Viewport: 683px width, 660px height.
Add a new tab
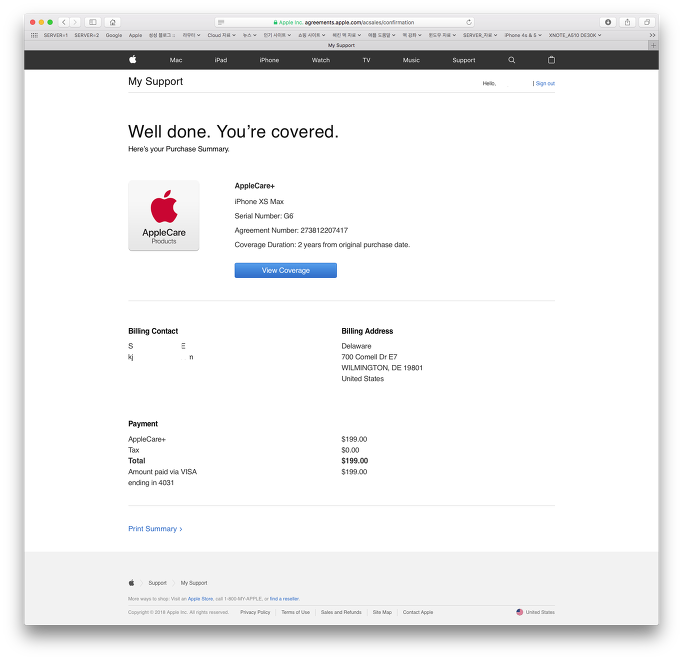(x=653, y=45)
